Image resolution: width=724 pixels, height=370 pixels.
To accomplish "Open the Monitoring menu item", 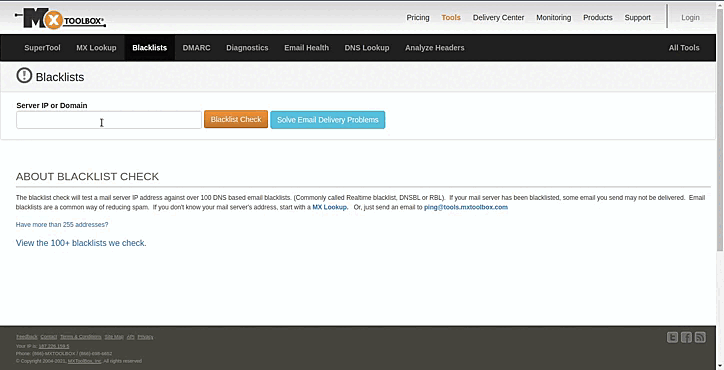I will pos(554,18).
